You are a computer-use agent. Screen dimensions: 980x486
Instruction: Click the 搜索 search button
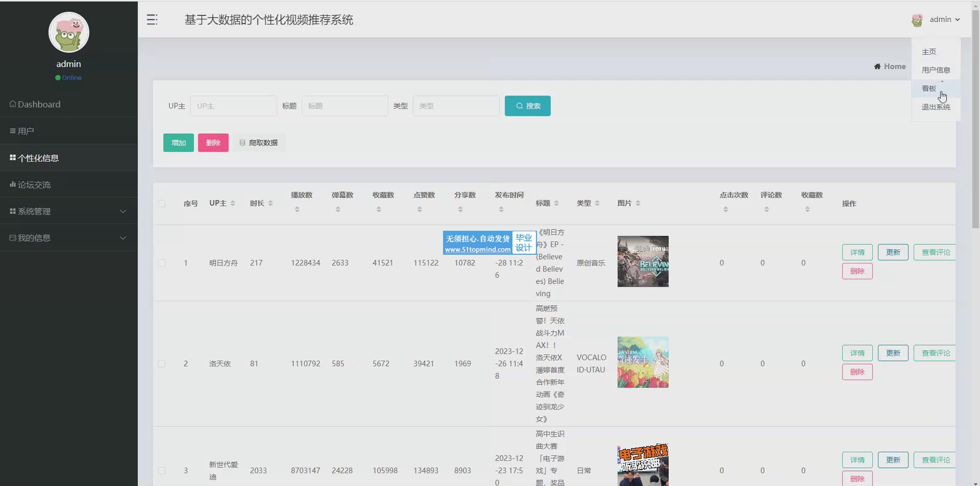[x=528, y=106]
